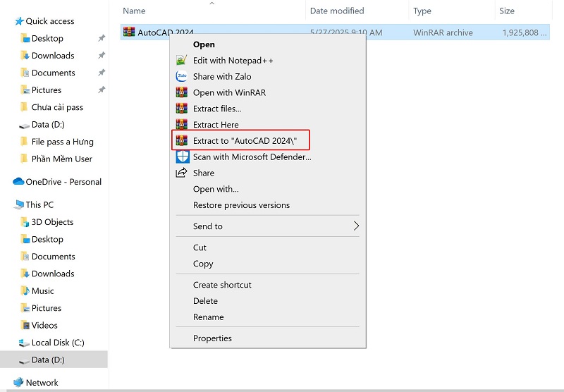
Task: Click the Quick access star icon
Action: click(20, 21)
